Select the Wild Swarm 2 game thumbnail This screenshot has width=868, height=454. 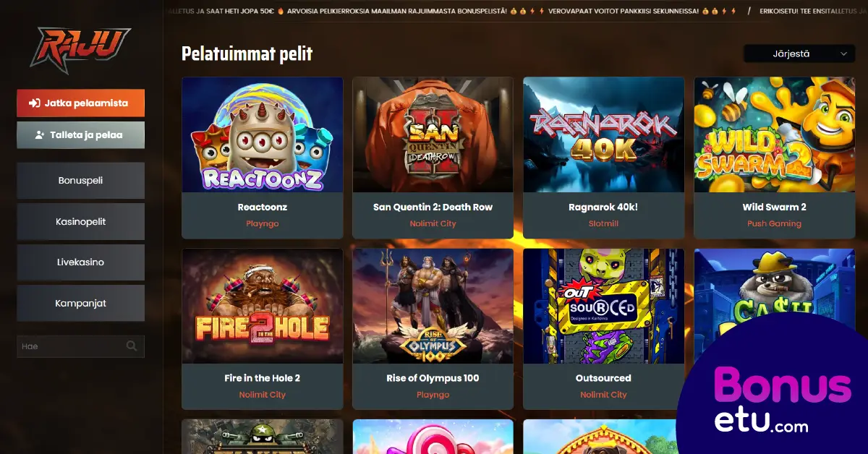coord(775,134)
